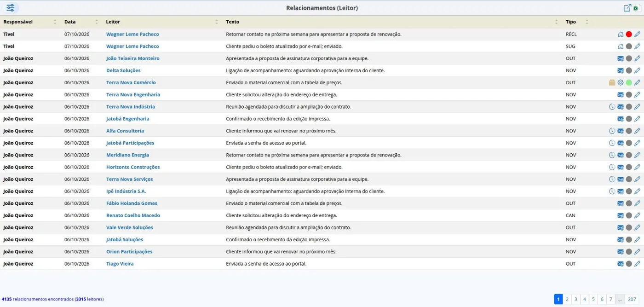This screenshot has width=644, height=307.
Task: Click envelope icon for João Teixeira Monteiro row
Action: (621, 58)
